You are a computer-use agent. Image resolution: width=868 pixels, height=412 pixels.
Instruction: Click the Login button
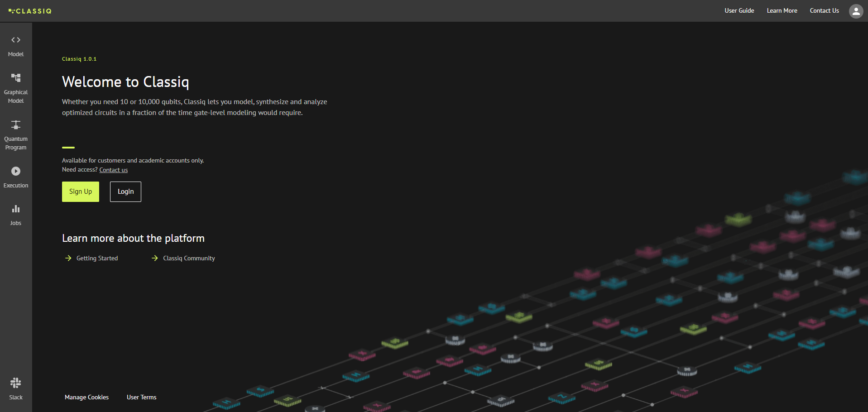coord(125,192)
